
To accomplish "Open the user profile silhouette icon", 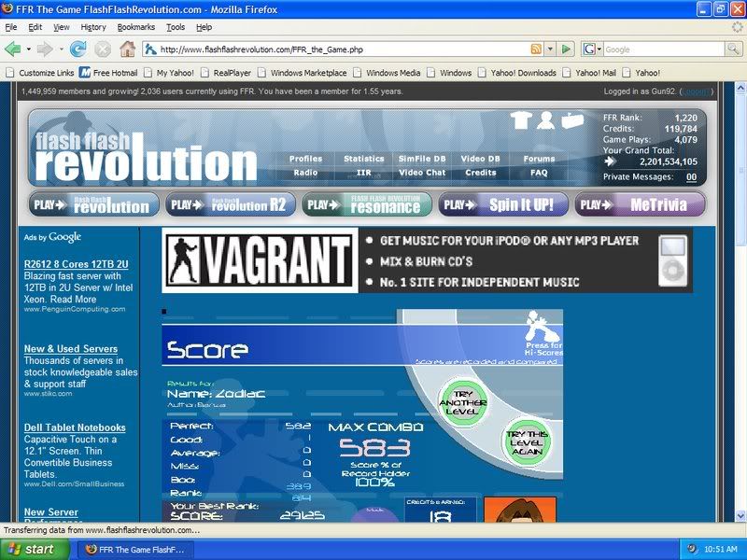I will tap(545, 119).
